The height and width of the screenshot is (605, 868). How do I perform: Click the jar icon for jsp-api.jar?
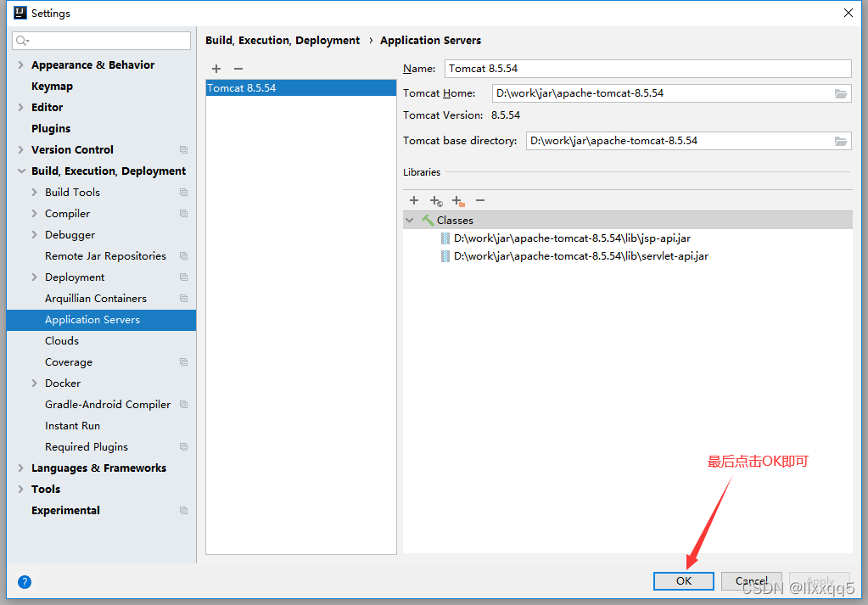click(445, 238)
